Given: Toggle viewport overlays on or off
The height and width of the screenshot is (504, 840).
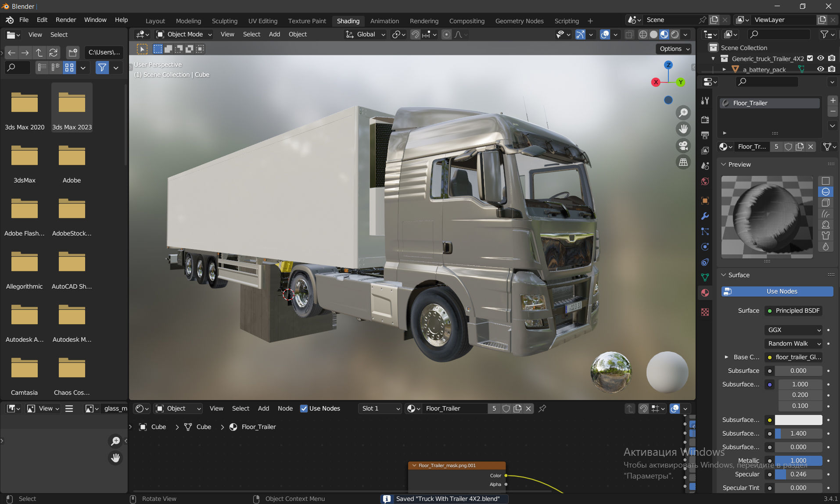Looking at the screenshot, I should point(605,34).
